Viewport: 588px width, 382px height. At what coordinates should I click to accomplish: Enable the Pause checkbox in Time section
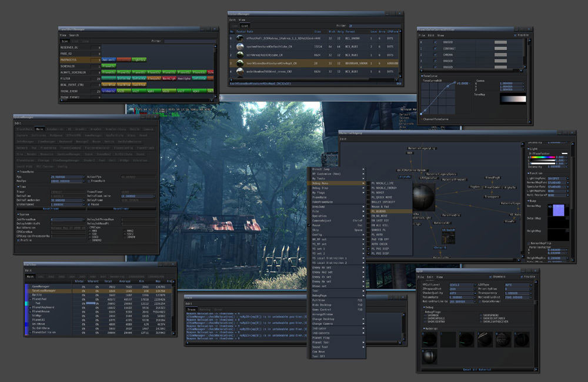click(89, 204)
